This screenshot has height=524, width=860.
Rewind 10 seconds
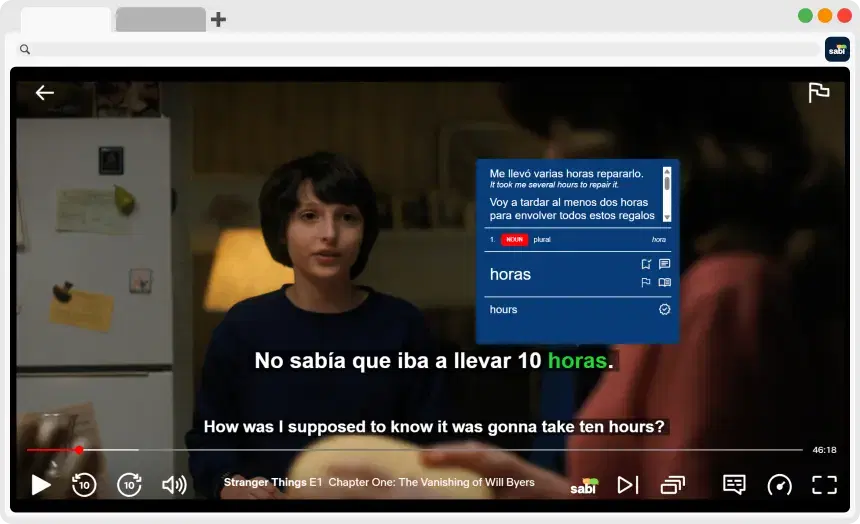(84, 484)
